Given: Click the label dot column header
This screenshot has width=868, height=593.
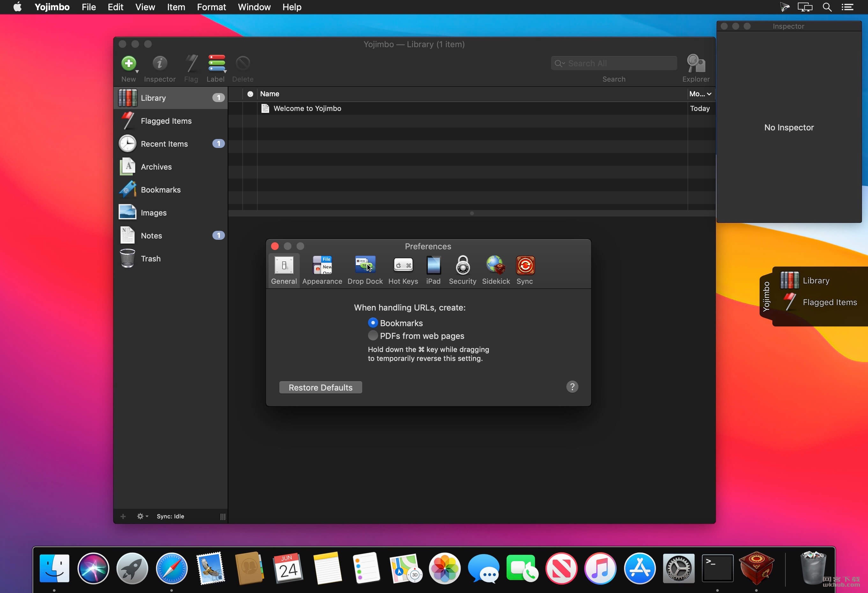Looking at the screenshot, I should pyautogui.click(x=250, y=94).
